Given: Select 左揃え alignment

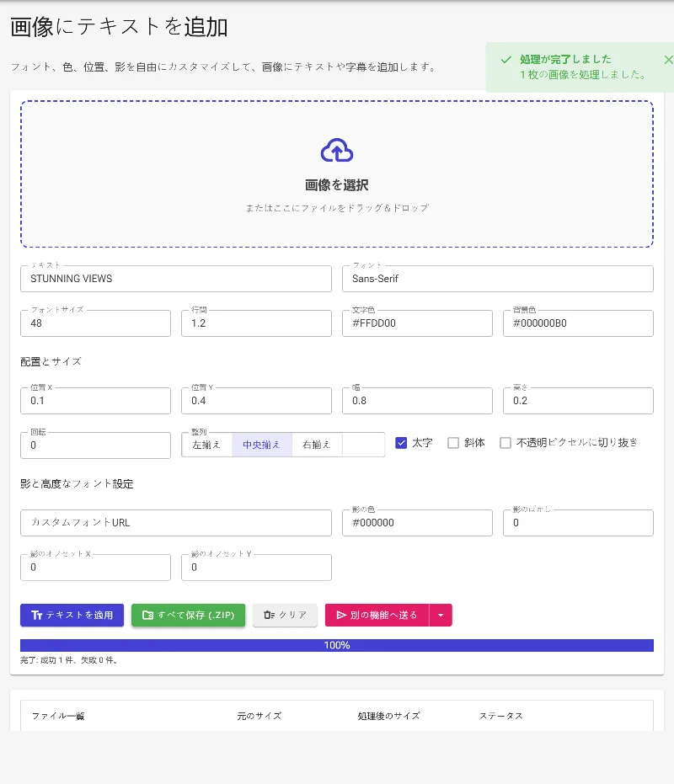Looking at the screenshot, I should (206, 445).
